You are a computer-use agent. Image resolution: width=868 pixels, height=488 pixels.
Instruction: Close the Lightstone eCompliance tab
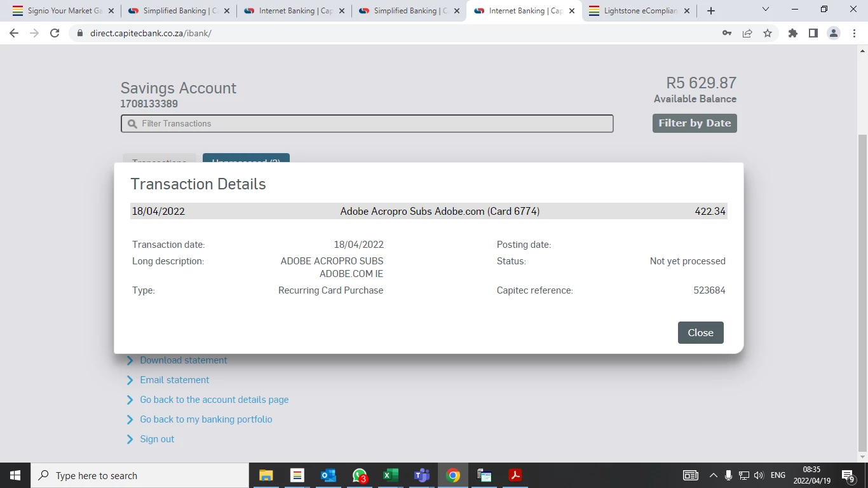[687, 11]
